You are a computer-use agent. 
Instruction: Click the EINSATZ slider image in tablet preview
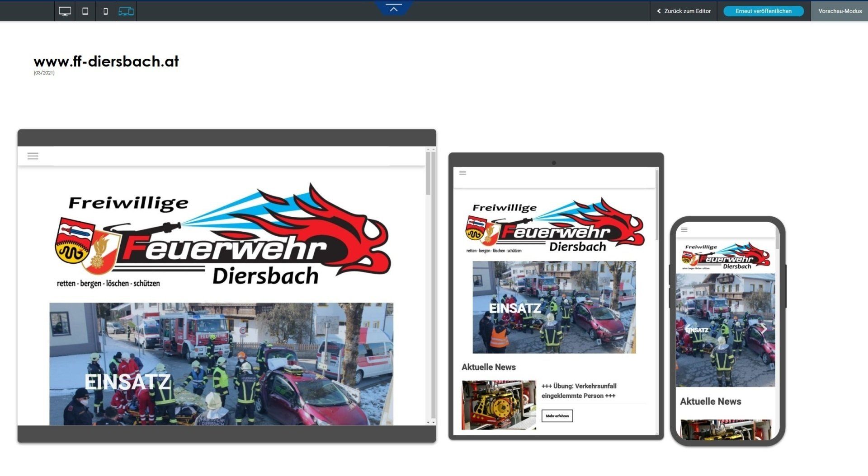[554, 307]
